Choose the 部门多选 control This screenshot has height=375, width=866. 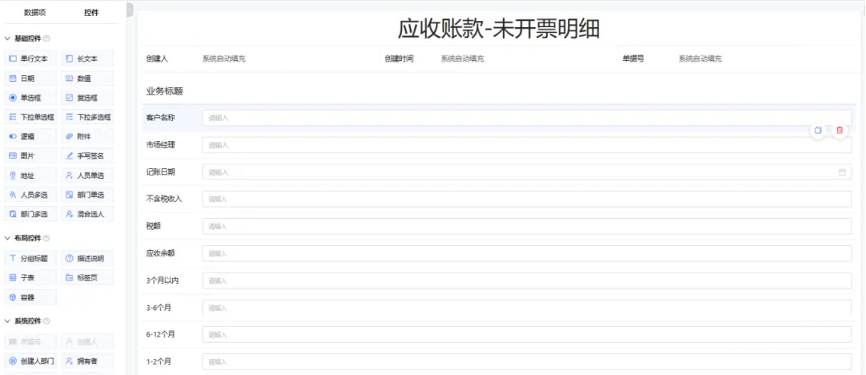(30, 214)
